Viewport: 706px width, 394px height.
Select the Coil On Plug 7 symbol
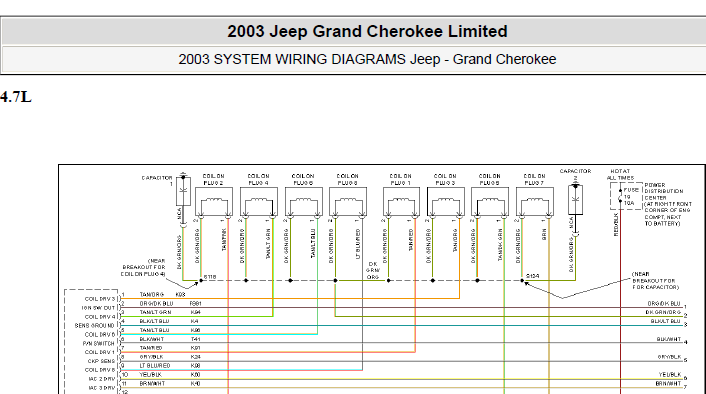point(534,202)
